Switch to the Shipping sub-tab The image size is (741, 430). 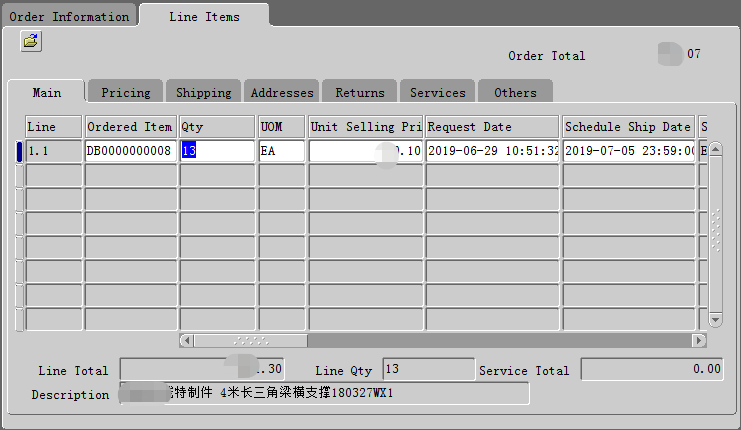(x=204, y=92)
